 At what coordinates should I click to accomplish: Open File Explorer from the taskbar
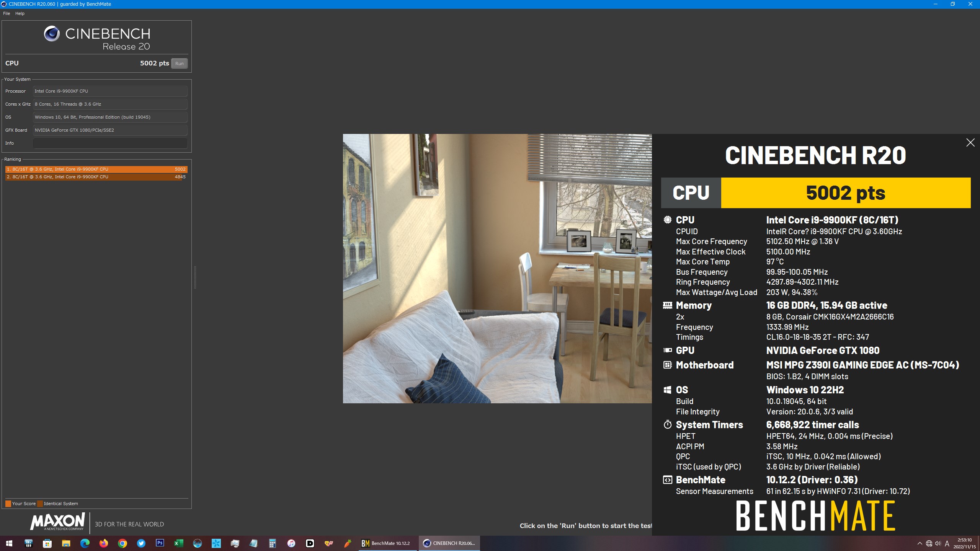66,543
